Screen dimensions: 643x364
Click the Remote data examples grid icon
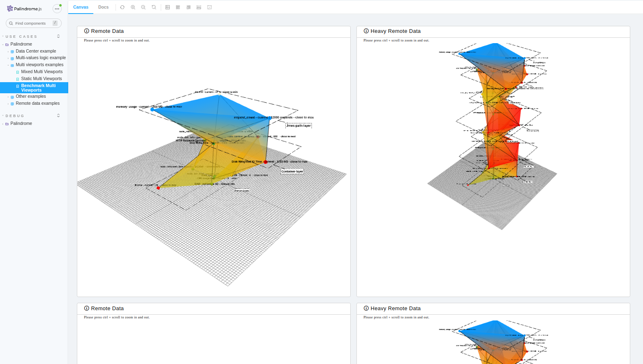tap(12, 104)
